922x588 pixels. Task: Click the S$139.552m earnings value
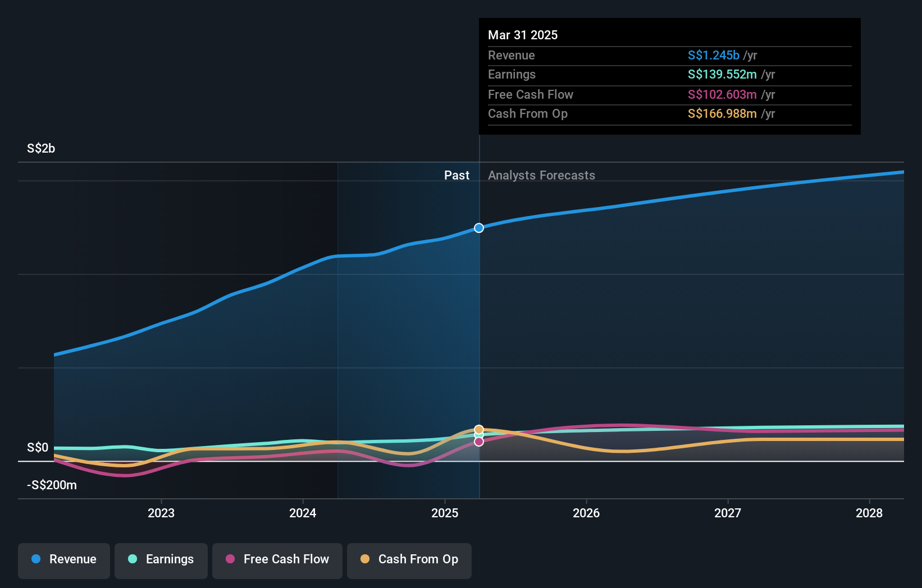[722, 74]
